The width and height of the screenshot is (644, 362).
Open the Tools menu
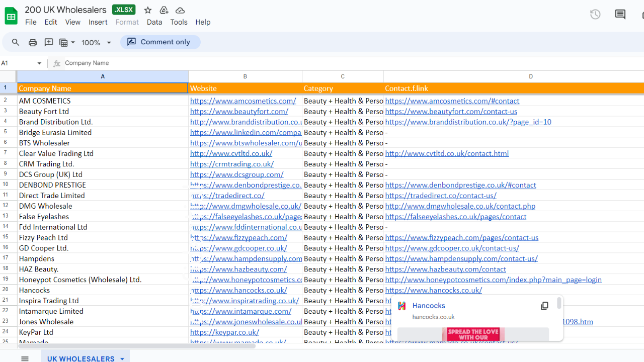point(179,22)
